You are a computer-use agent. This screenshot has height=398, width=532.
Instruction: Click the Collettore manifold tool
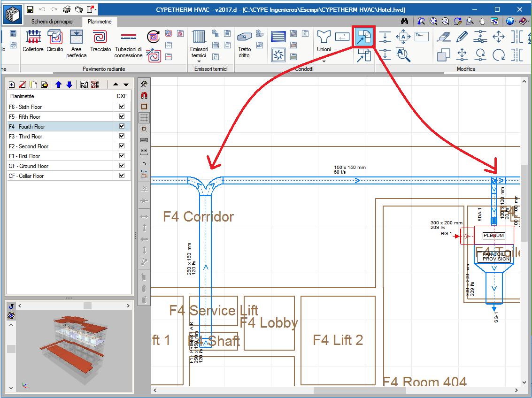(x=33, y=41)
